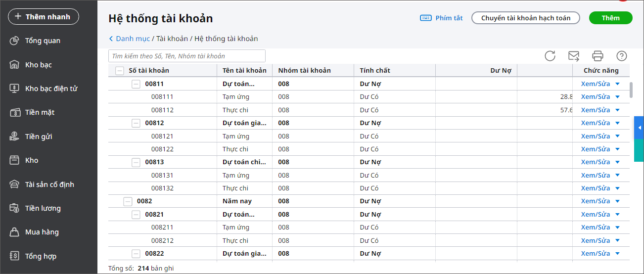The image size is (644, 274).
Task: Click the Kho bạc sidebar icon
Action: point(15,65)
